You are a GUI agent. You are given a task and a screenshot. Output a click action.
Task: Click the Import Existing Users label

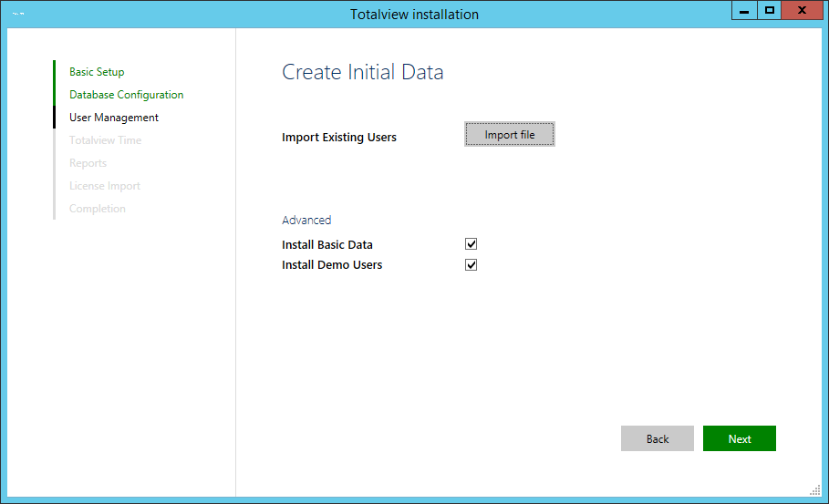(339, 138)
